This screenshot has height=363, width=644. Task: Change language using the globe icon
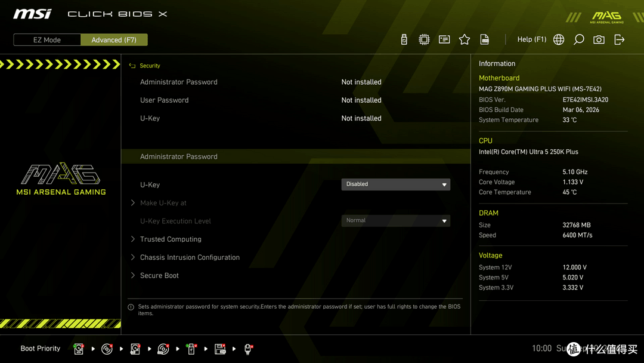pos(559,39)
